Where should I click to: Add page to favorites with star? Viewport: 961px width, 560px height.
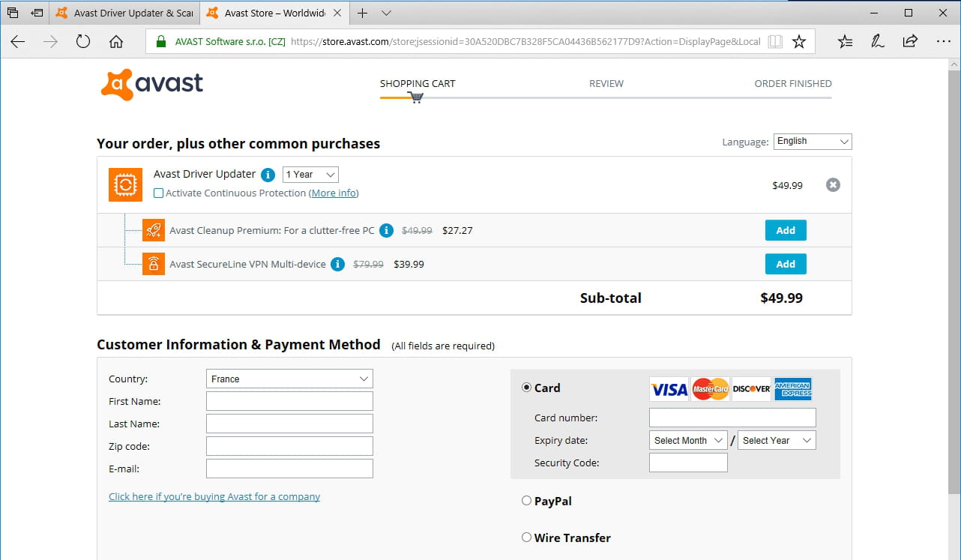click(x=799, y=42)
